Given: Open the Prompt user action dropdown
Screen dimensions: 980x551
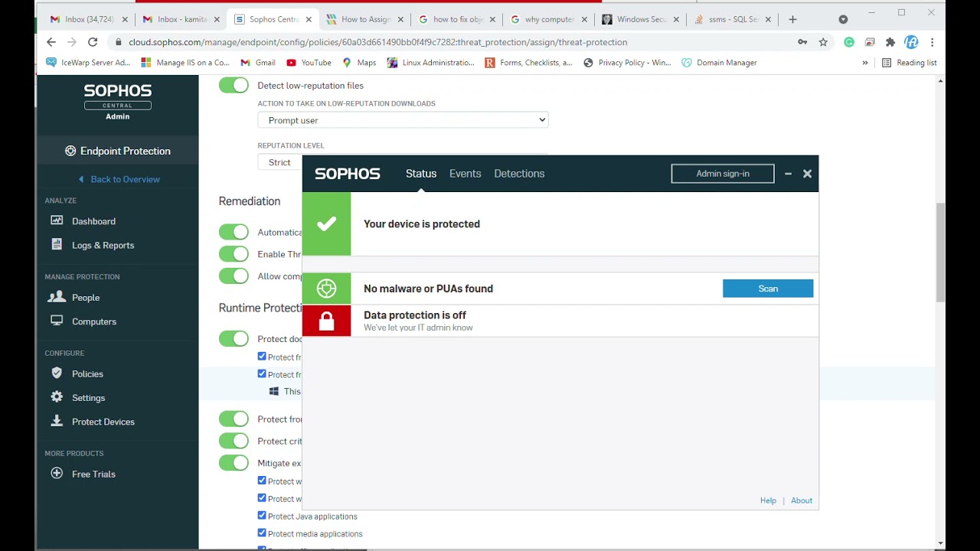Looking at the screenshot, I should tap(403, 120).
